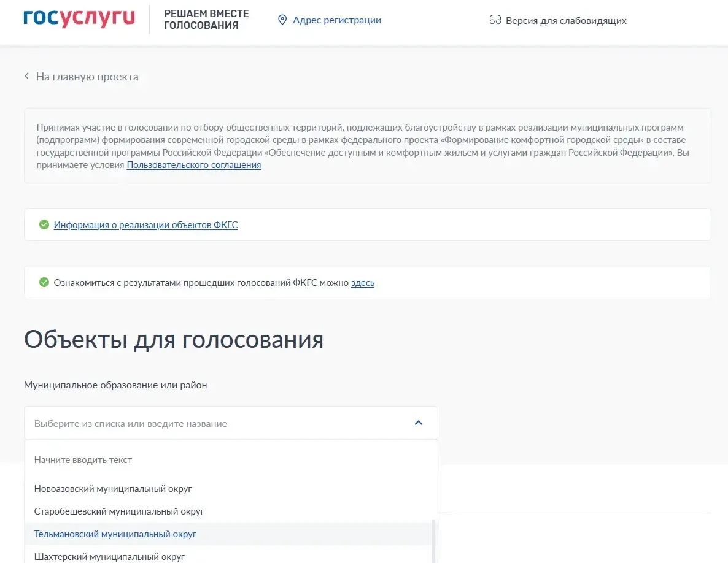Select Новоазовский муниципальный округ
The image size is (728, 563).
[x=113, y=489]
